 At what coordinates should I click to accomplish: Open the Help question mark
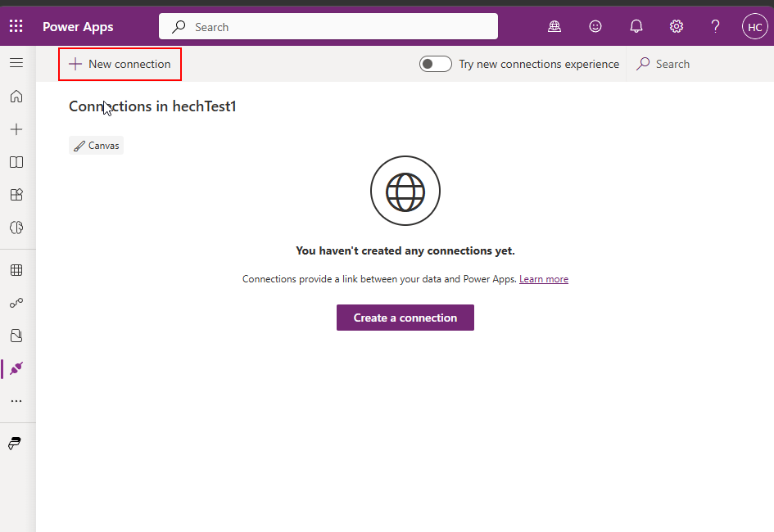point(715,26)
